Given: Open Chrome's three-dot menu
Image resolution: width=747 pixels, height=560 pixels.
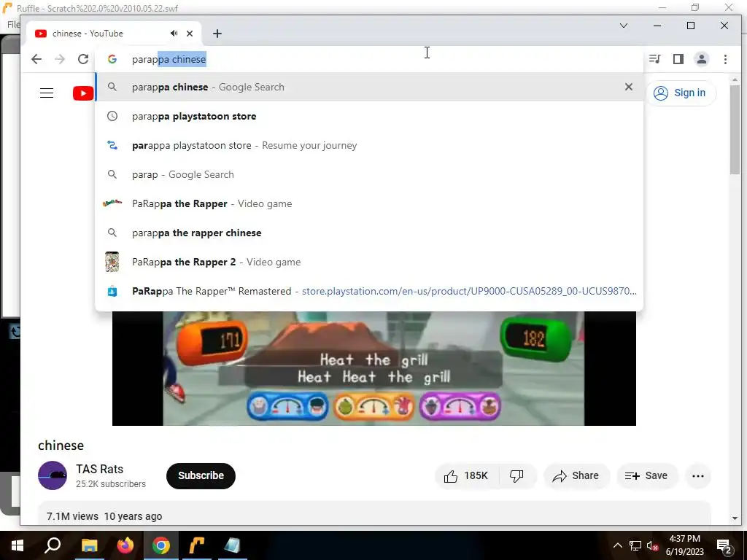Looking at the screenshot, I should pos(725,59).
